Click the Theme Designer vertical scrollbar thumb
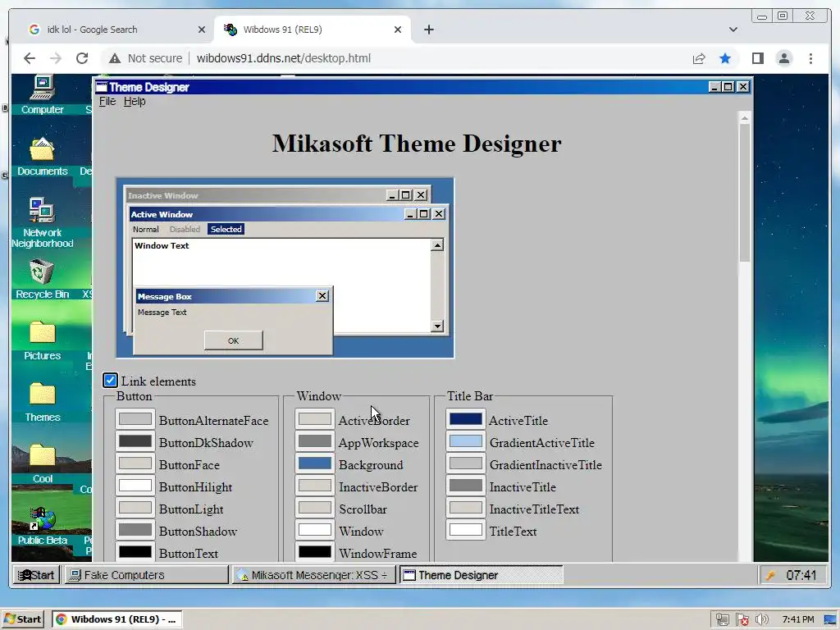The image size is (840, 630). tap(745, 193)
